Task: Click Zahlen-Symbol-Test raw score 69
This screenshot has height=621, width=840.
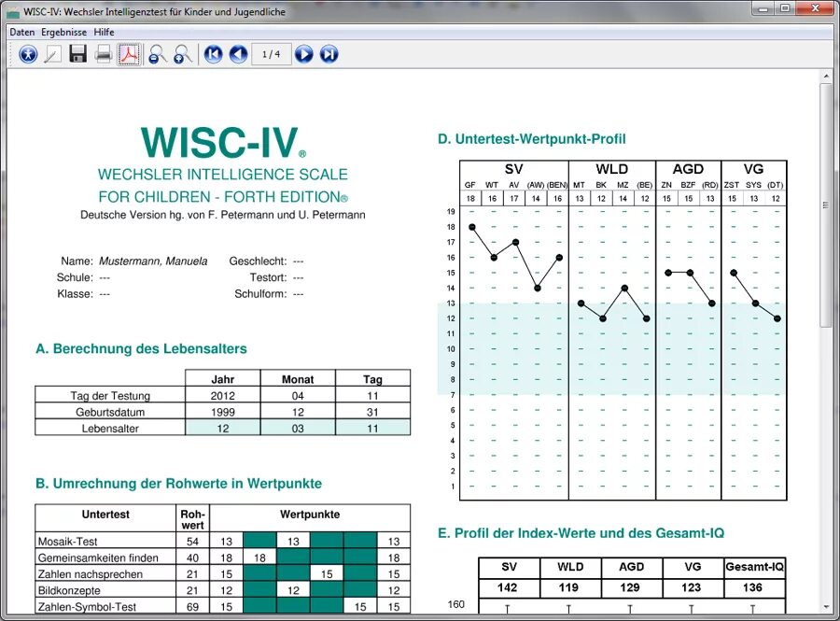Action: point(193,607)
